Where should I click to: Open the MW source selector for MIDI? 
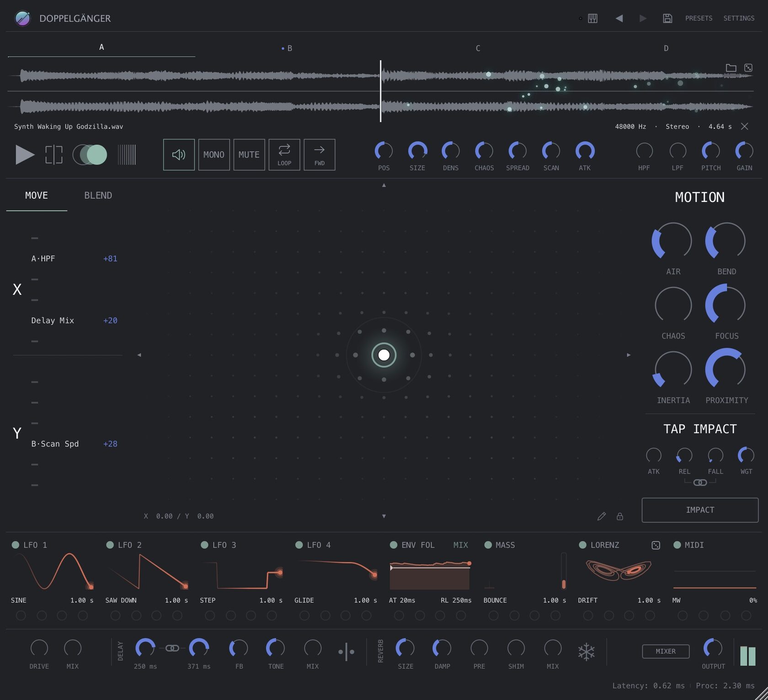point(676,600)
